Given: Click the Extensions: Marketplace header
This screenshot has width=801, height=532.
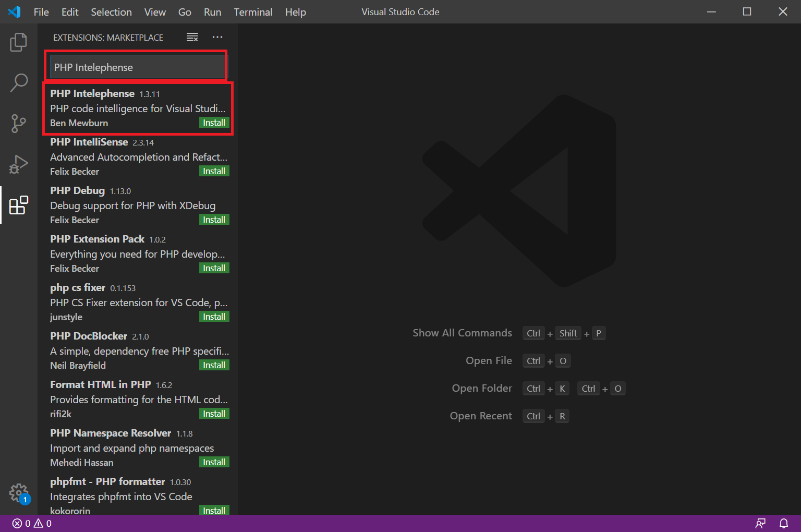Looking at the screenshot, I should [x=108, y=38].
